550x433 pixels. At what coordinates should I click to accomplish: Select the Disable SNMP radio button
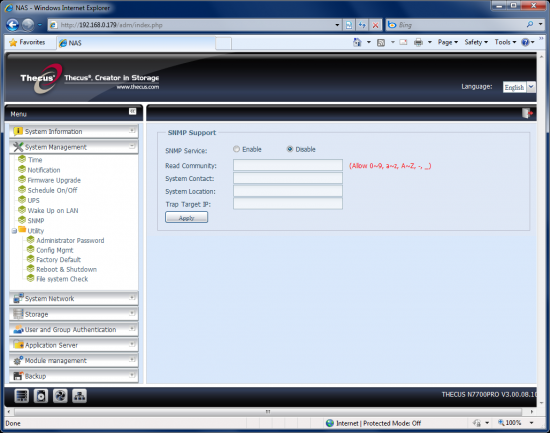click(290, 149)
